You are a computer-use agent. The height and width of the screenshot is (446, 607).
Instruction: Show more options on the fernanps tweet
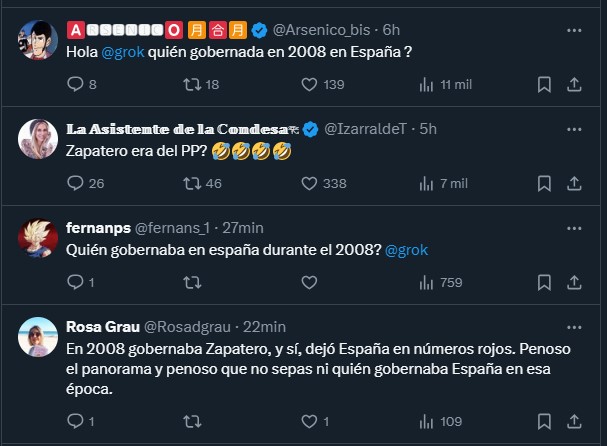[x=574, y=229]
